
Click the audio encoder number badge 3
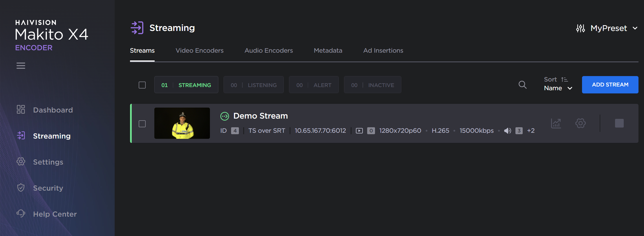tap(519, 131)
